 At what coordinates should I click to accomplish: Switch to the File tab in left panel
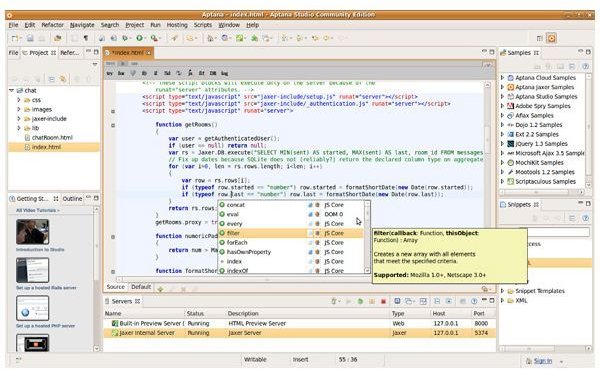pos(13,53)
